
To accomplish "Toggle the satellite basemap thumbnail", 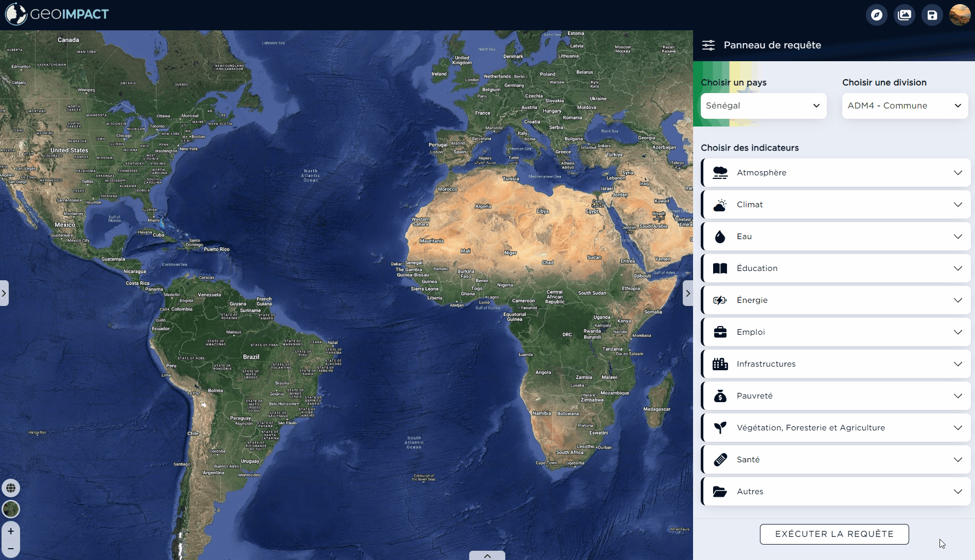I will [11, 509].
